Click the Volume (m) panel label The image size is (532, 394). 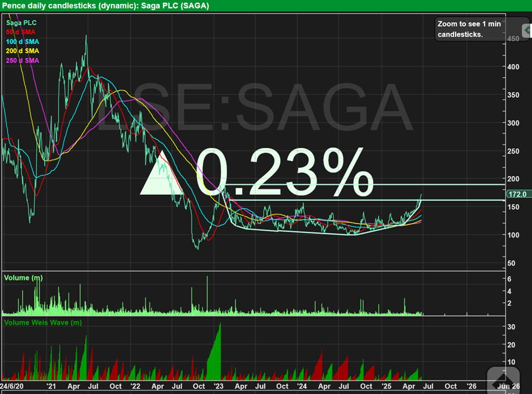tap(23, 278)
